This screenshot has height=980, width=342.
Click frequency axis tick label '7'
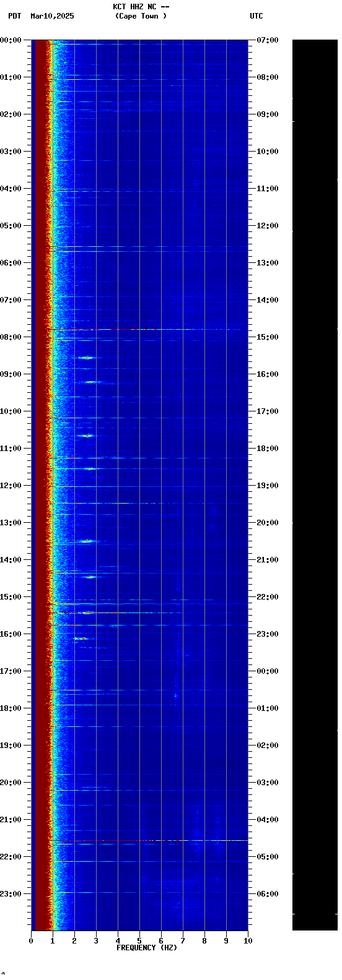183,941
